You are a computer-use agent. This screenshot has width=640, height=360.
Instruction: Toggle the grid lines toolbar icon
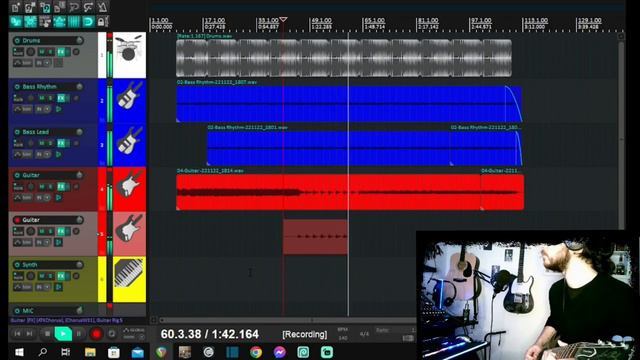pyautogui.click(x=74, y=22)
